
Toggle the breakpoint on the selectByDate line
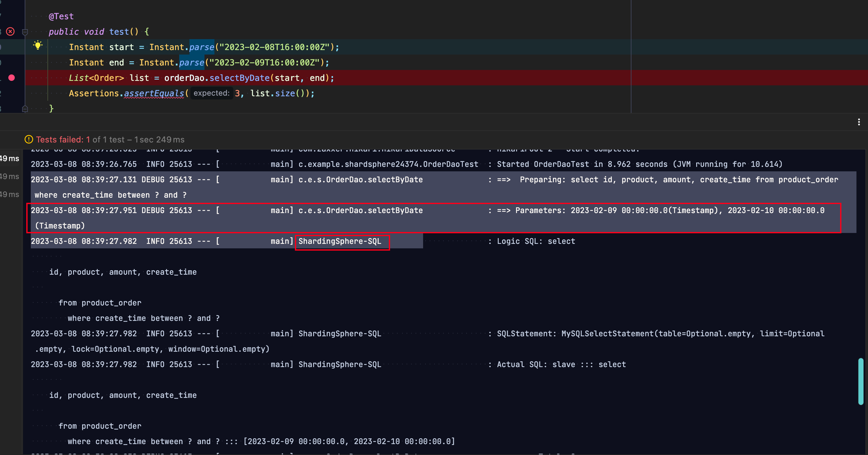12,78
